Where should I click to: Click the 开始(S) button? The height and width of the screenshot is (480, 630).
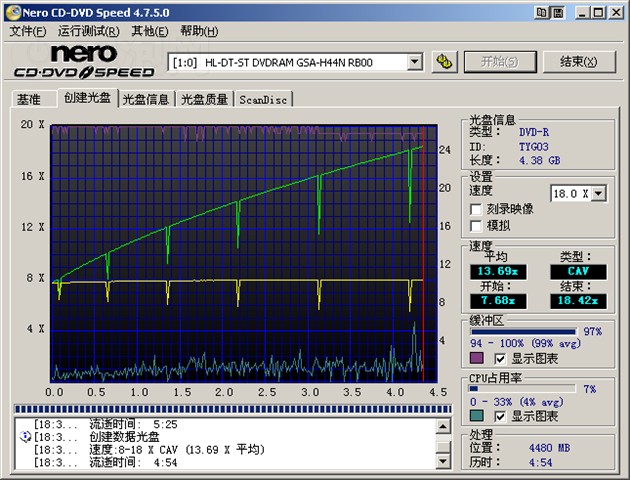[x=500, y=62]
